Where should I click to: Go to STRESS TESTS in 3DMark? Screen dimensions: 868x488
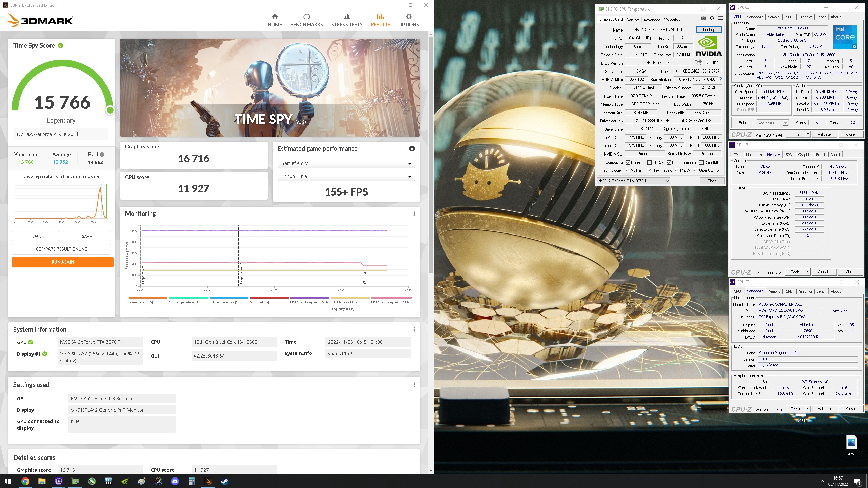pos(347,20)
